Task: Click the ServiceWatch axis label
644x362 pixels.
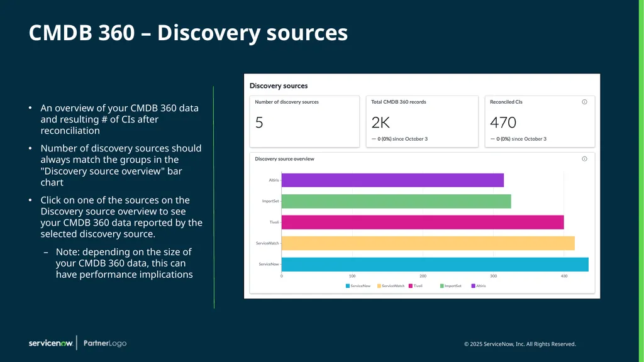Action: [267, 243]
